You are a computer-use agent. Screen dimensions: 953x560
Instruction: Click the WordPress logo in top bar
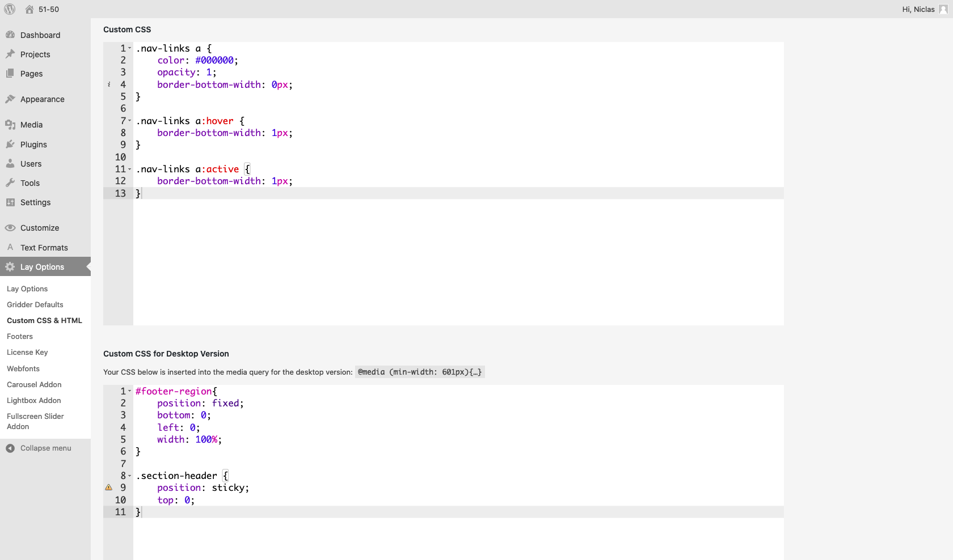(x=10, y=9)
